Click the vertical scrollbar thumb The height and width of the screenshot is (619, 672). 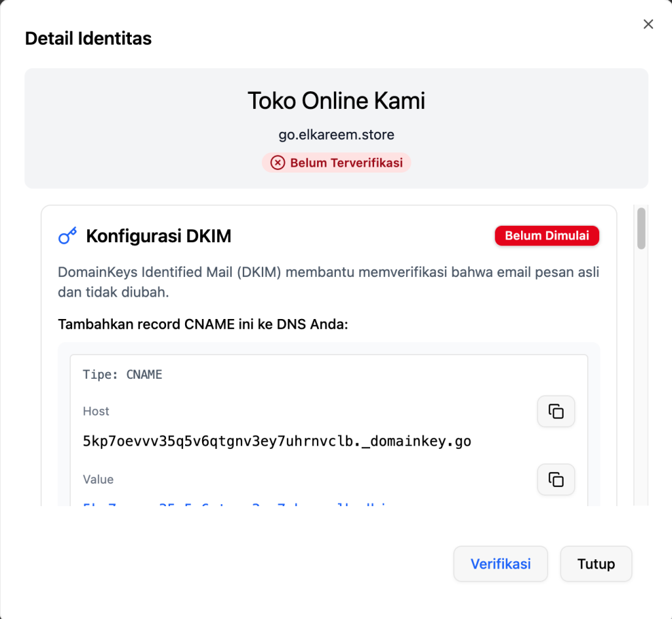click(641, 228)
